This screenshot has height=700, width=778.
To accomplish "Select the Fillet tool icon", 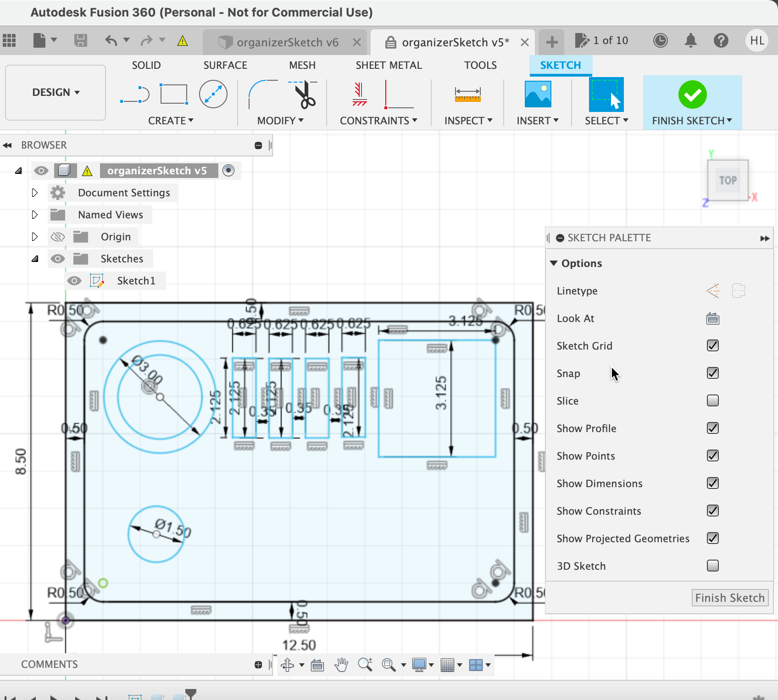I will pyautogui.click(x=262, y=94).
